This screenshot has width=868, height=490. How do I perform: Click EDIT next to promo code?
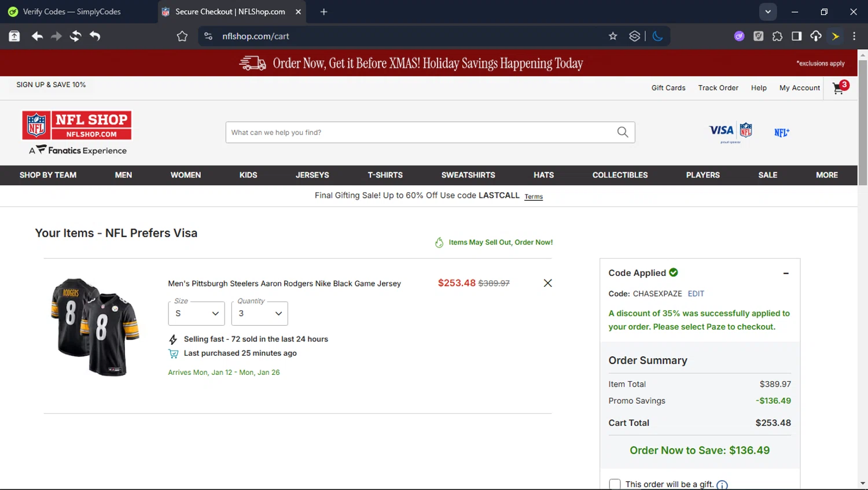(696, 294)
